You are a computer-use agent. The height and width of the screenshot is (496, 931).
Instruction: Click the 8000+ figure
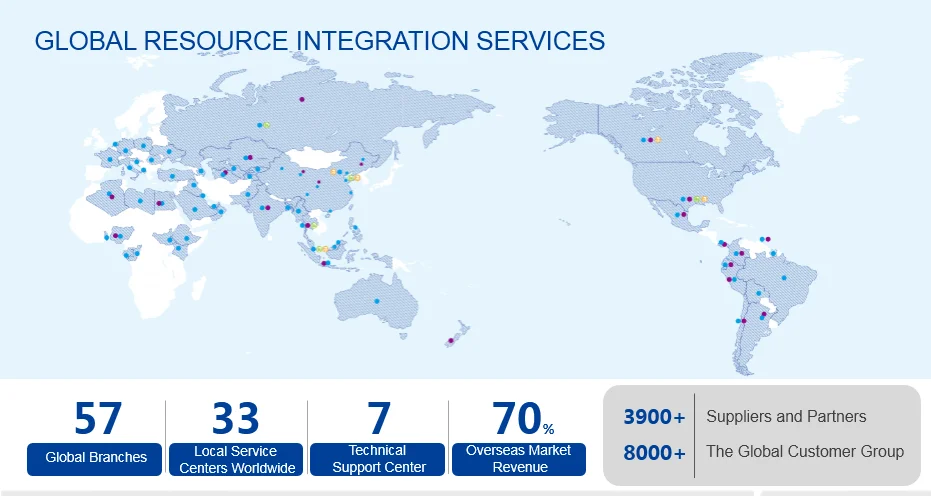tap(654, 453)
